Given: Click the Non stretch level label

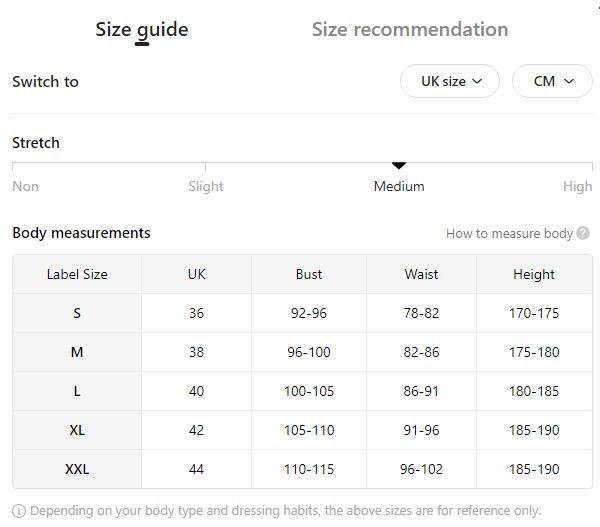Looking at the screenshot, I should (x=25, y=186).
